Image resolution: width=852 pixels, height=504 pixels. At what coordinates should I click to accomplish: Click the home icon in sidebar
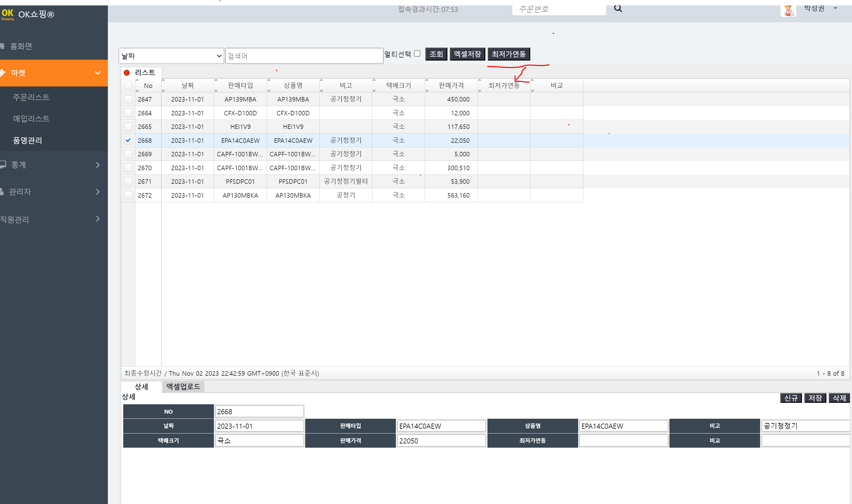click(2, 46)
